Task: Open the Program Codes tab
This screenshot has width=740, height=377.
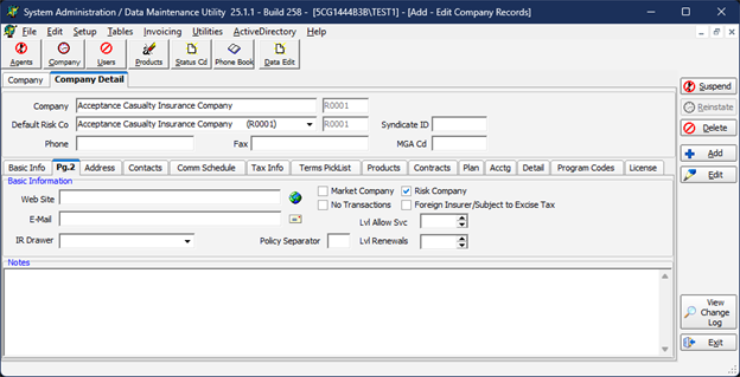Action: click(586, 168)
